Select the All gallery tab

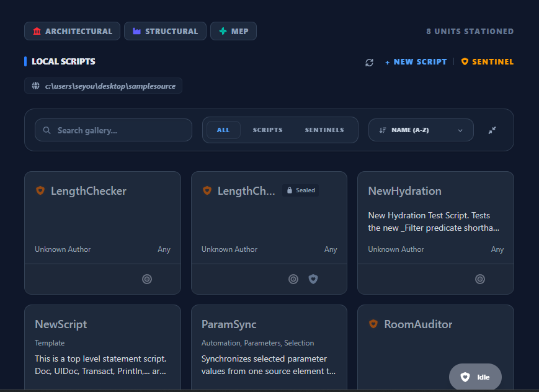point(223,130)
